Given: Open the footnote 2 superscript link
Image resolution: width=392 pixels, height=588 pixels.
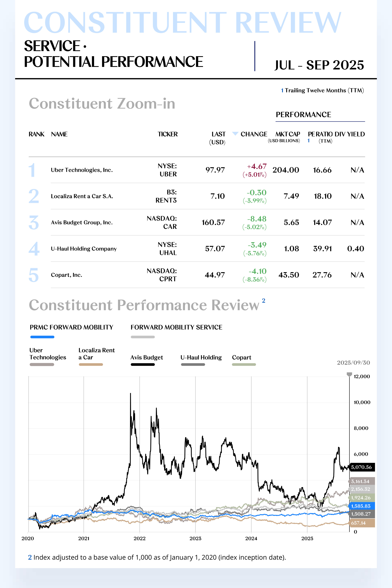Looking at the screenshot, I should click(264, 301).
